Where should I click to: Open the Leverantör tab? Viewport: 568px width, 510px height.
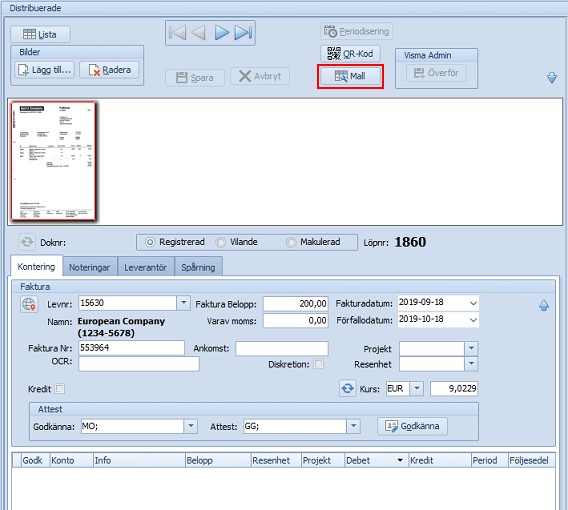coord(146,267)
